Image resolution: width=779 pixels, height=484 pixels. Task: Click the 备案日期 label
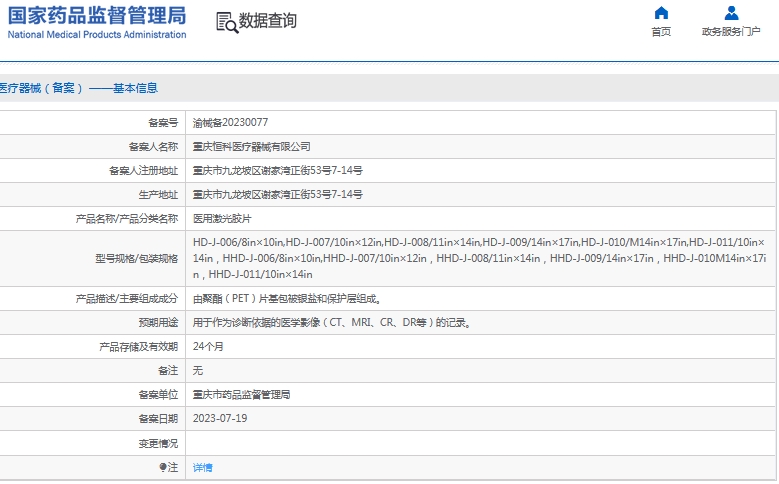158,419
